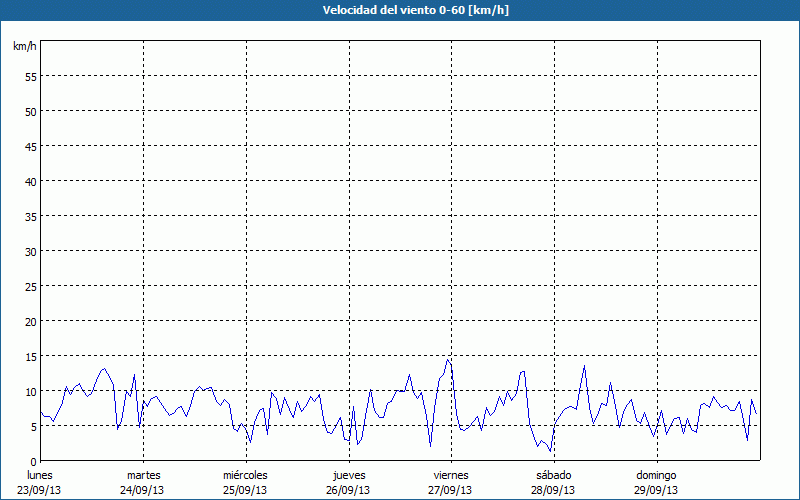Select the 'viernes' day label

451,475
